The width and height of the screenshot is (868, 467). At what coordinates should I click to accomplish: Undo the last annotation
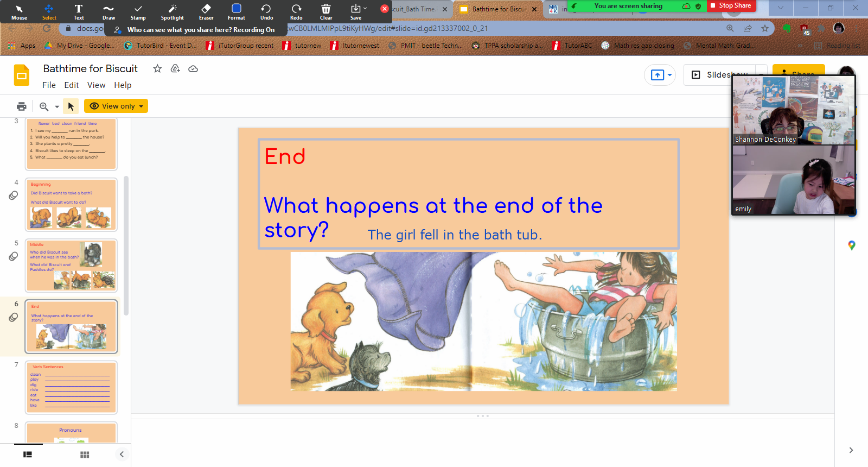coord(266,11)
